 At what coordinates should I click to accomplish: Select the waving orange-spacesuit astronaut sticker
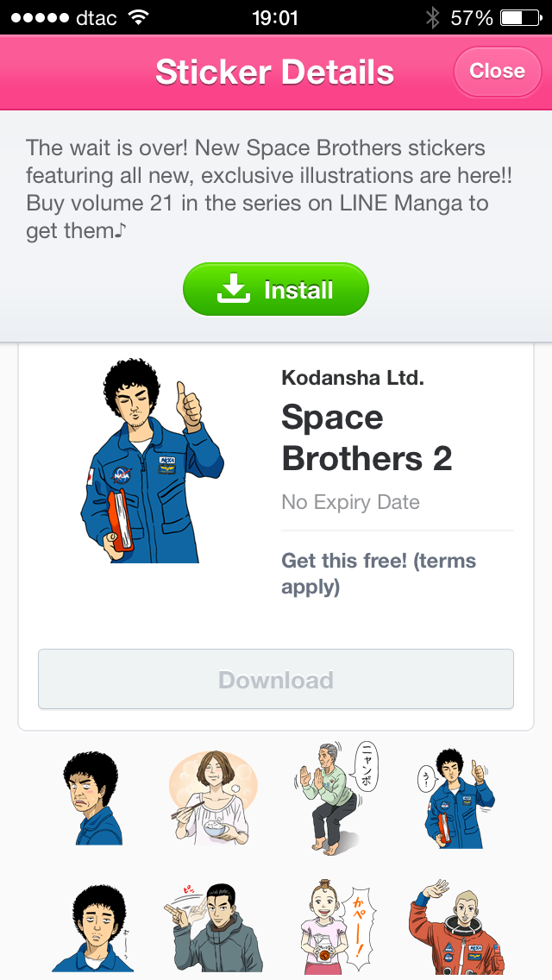pos(455,927)
